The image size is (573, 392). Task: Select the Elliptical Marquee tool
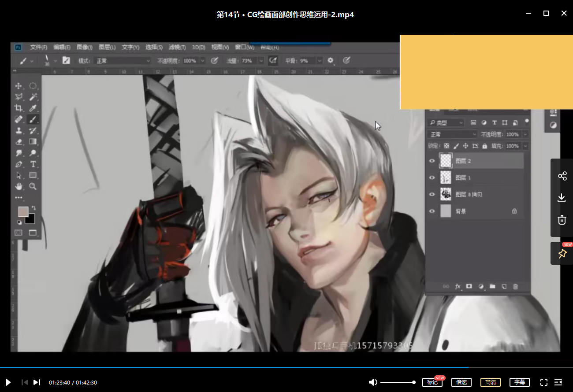pos(33,85)
